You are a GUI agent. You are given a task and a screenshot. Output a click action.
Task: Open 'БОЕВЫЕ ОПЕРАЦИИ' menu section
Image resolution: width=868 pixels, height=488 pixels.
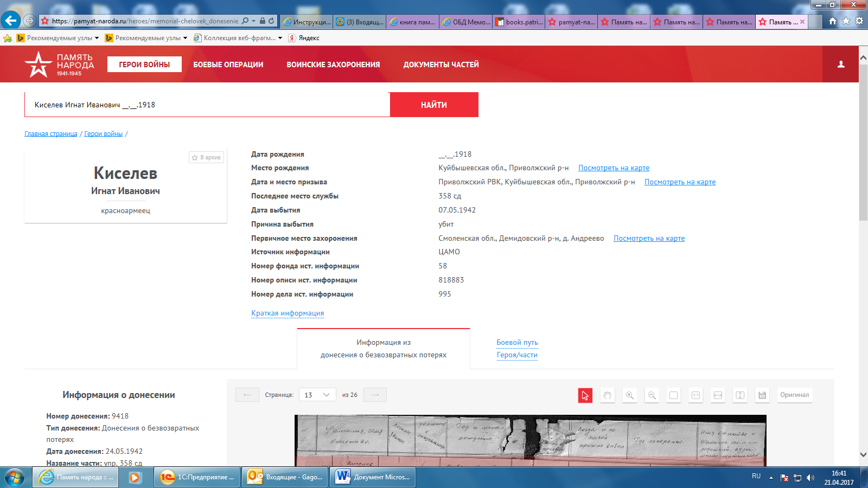pyautogui.click(x=228, y=65)
